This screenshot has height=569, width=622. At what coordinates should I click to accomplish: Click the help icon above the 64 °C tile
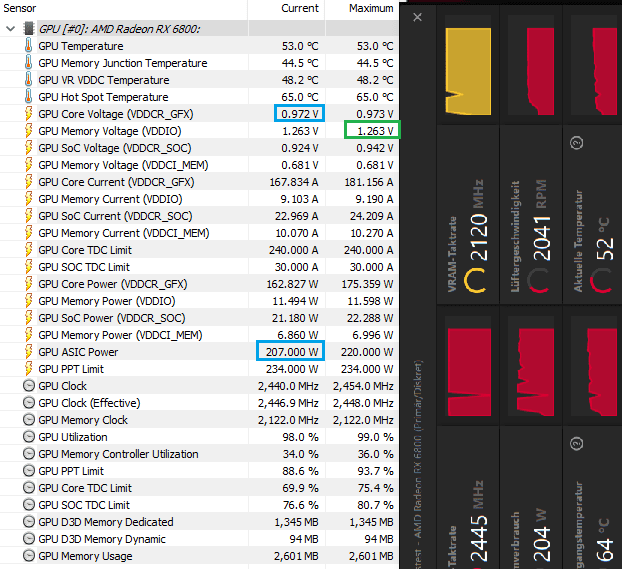click(x=576, y=444)
